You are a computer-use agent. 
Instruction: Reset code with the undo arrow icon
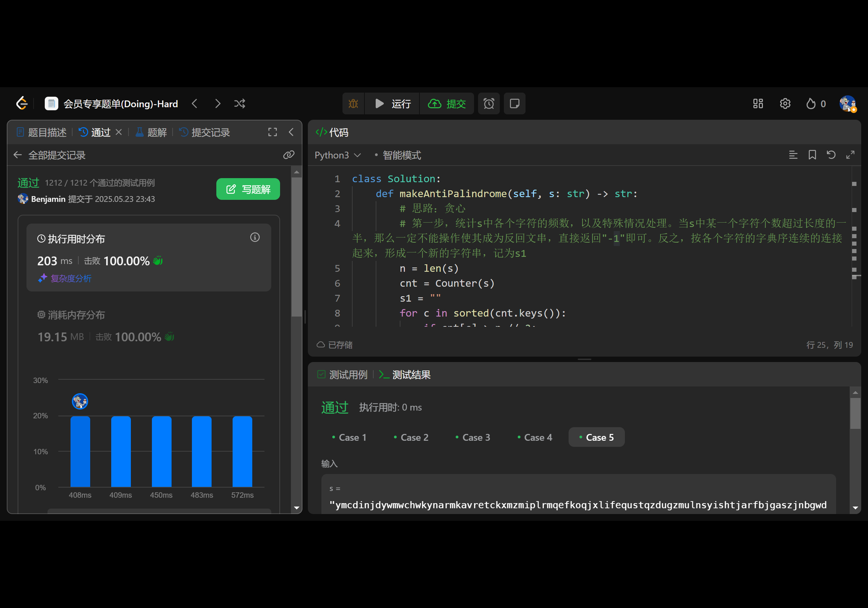coord(831,155)
